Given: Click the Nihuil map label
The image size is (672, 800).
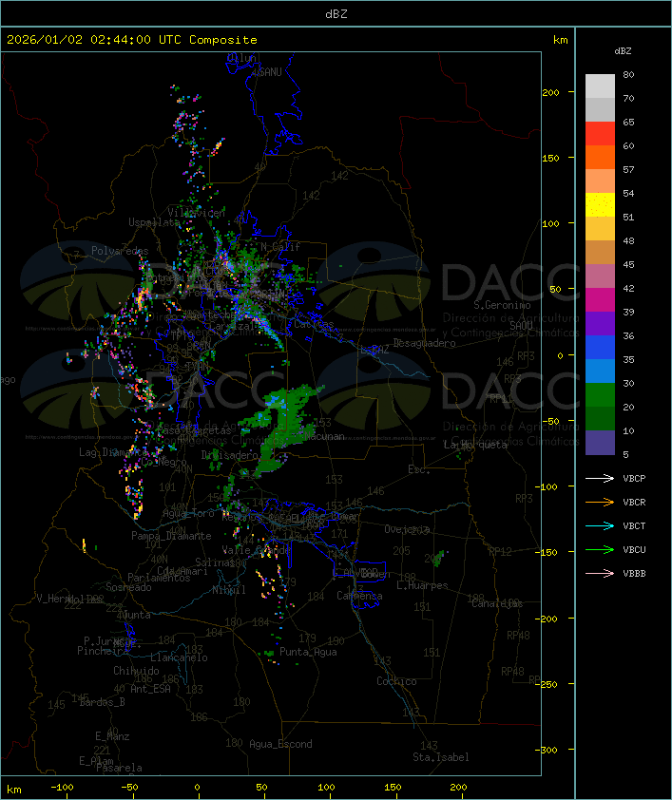Looking at the screenshot, I should 229,590.
